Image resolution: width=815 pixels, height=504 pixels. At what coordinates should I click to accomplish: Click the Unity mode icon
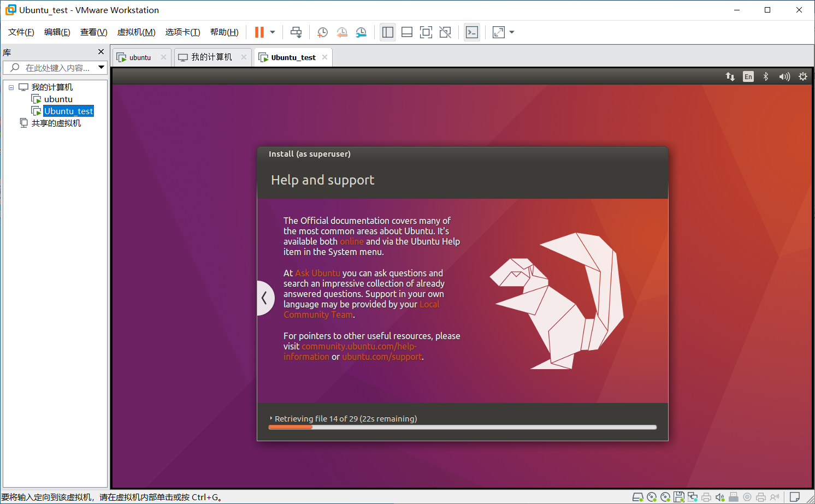(x=445, y=32)
